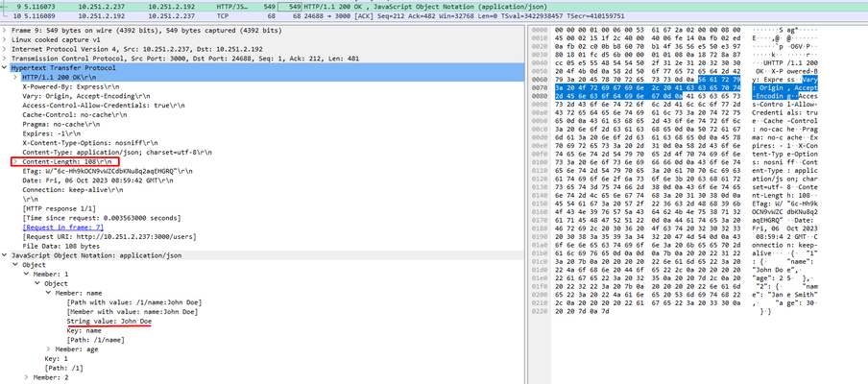Open the Request in frame: 7 link
Screen dimensions: 868x384
63,228
